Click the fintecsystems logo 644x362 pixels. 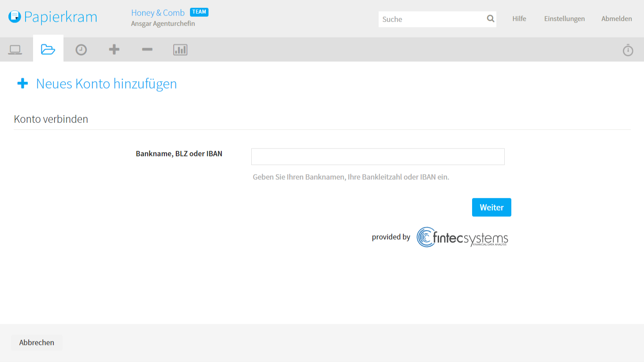[x=462, y=237]
